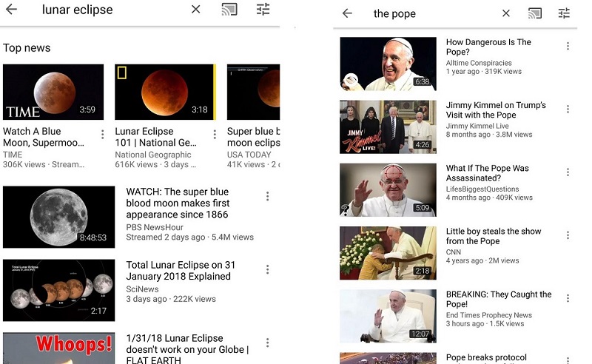
Task: Open What If The Pope Was Assassinated? title
Action: coord(488,173)
